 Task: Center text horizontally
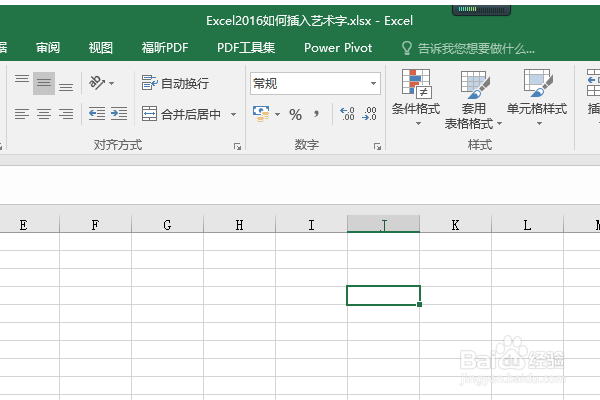coord(44,114)
